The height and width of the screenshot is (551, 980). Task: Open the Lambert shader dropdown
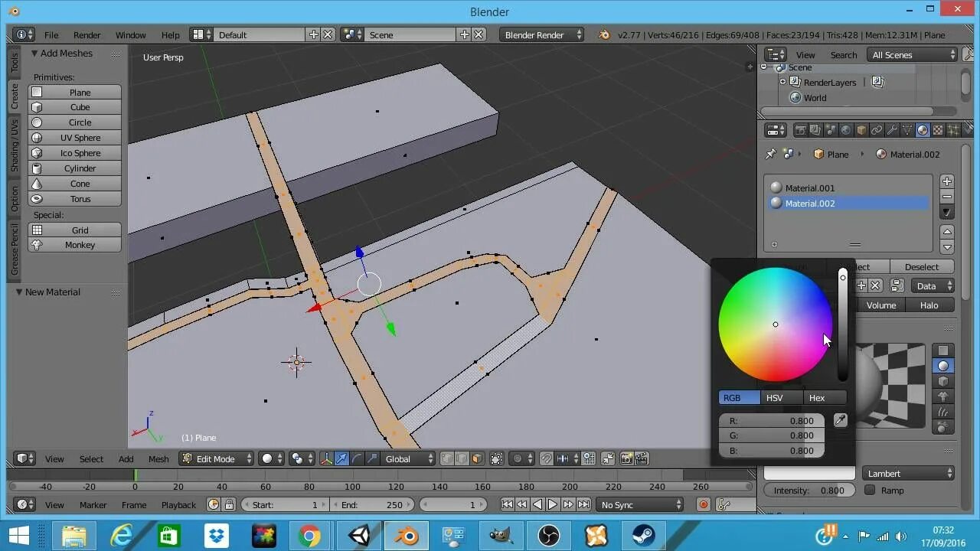click(x=909, y=473)
